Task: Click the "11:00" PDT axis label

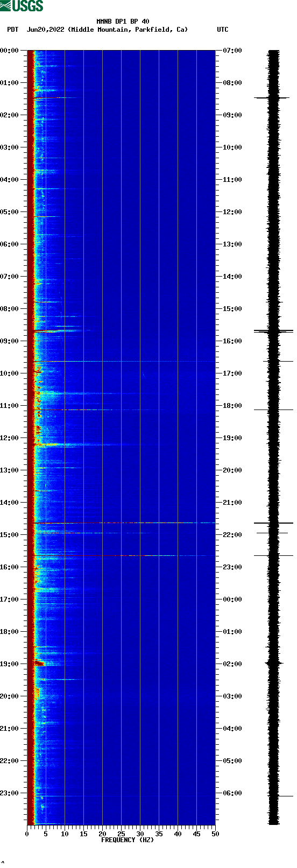Action: click(x=9, y=406)
